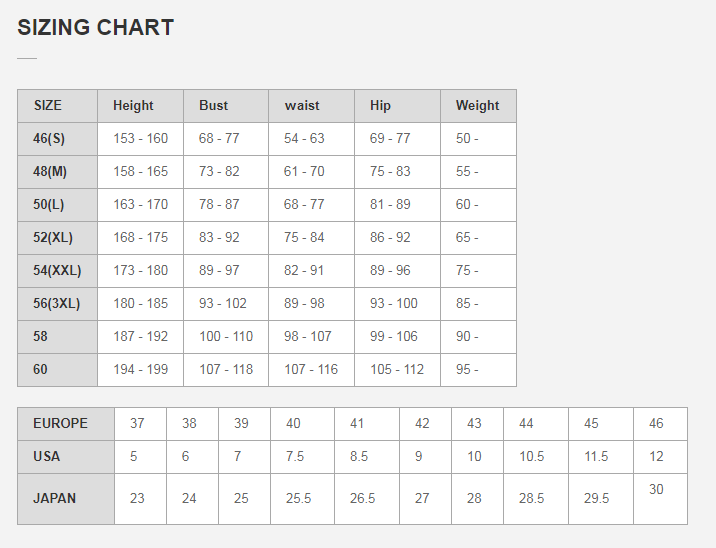This screenshot has height=548, width=716.
Task: Select Japan size 25.5 cell
Action: (300, 498)
